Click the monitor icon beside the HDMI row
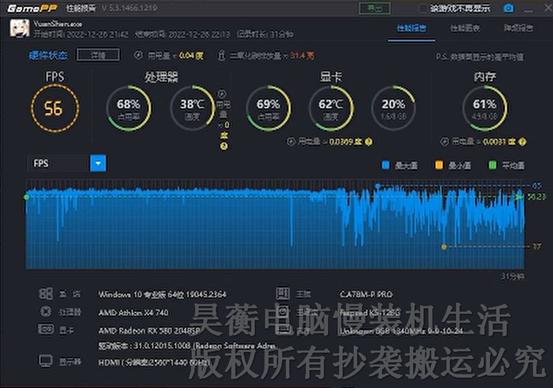 [46, 361]
